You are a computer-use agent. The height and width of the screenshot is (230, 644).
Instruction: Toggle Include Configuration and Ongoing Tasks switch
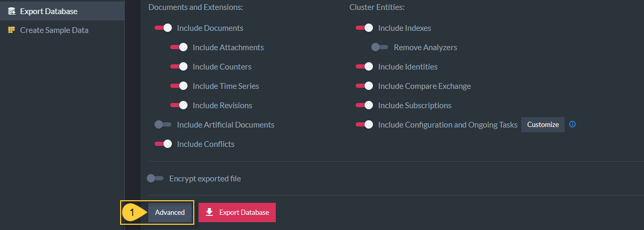tap(364, 125)
